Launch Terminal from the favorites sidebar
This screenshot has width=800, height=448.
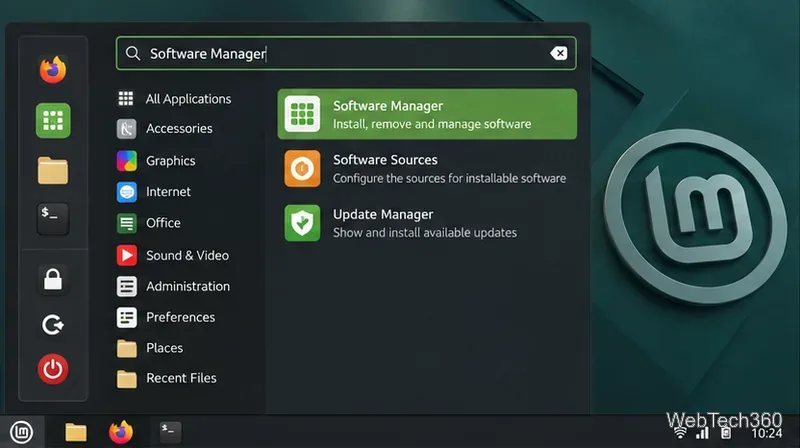click(x=53, y=218)
